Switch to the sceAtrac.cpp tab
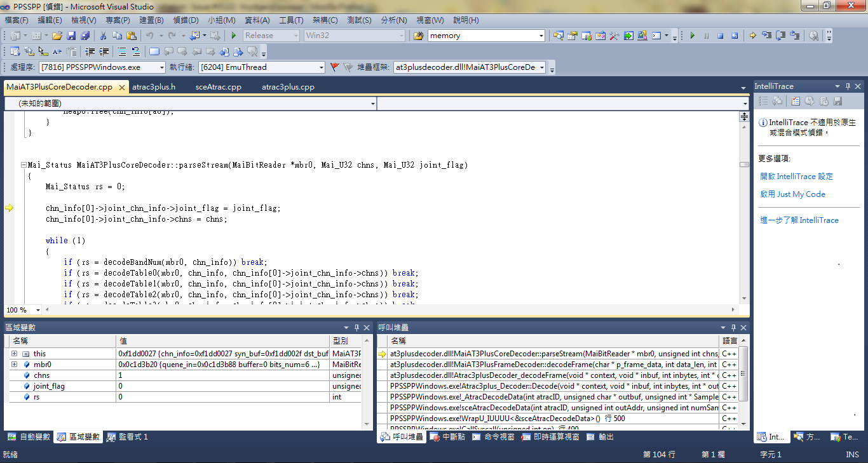 (x=219, y=87)
